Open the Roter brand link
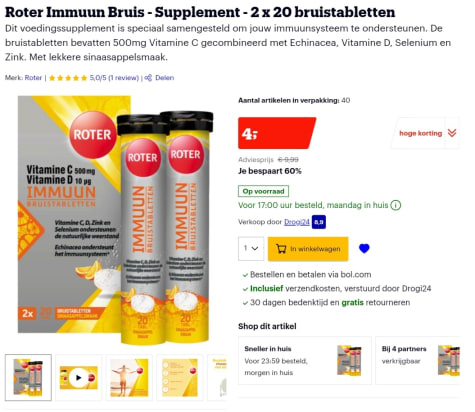475x412 pixels. [x=33, y=78]
